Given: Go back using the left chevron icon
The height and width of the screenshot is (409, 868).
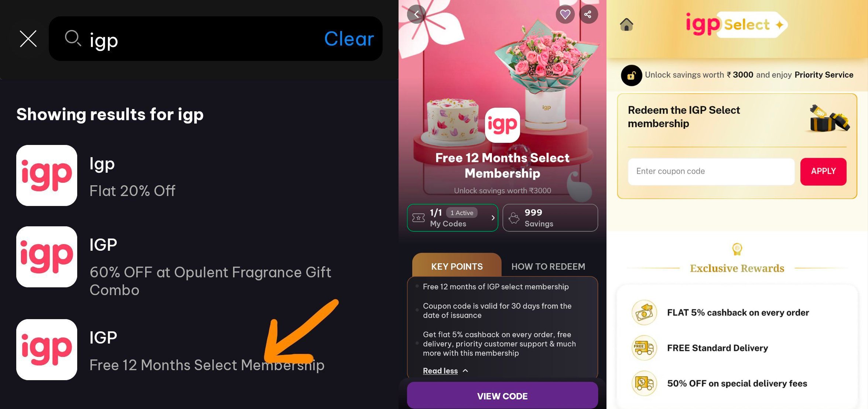Looking at the screenshot, I should click(417, 14).
